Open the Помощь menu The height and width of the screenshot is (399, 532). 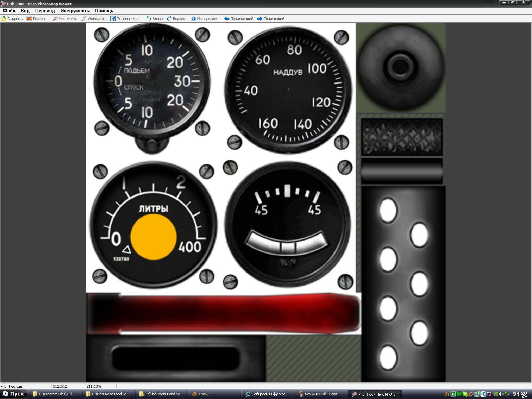(104, 11)
